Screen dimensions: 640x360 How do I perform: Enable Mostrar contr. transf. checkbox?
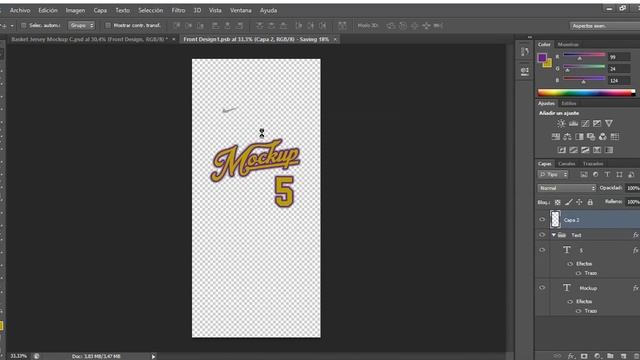click(108, 25)
